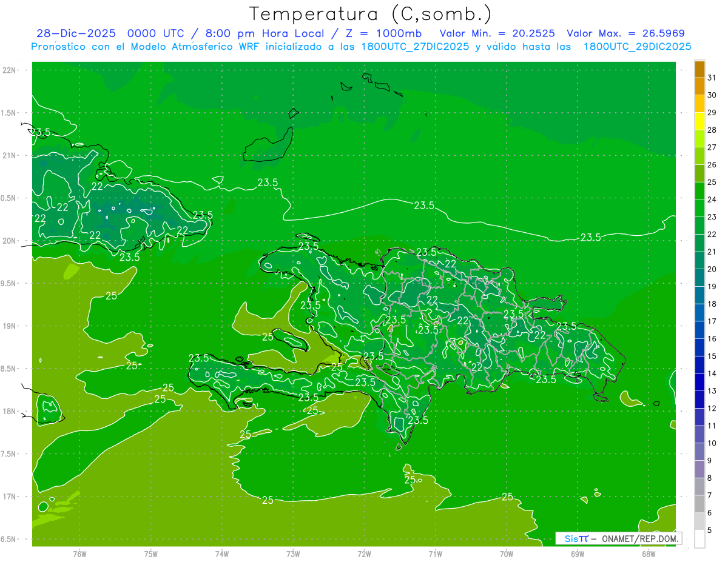
Task: Click the '75W' longitude axis label
Action: (151, 554)
